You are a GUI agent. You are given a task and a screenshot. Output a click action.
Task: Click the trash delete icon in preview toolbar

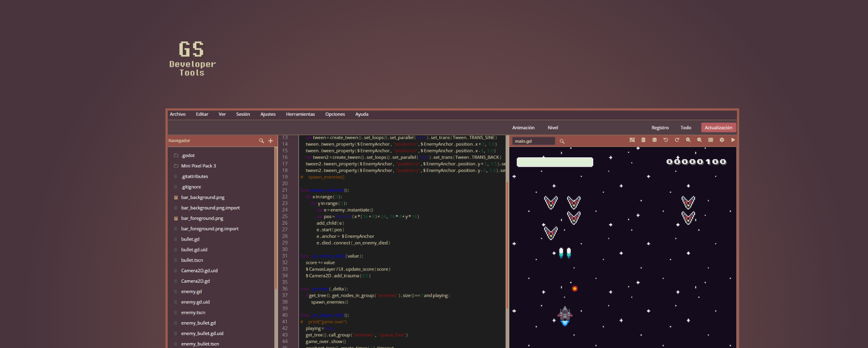click(x=643, y=140)
